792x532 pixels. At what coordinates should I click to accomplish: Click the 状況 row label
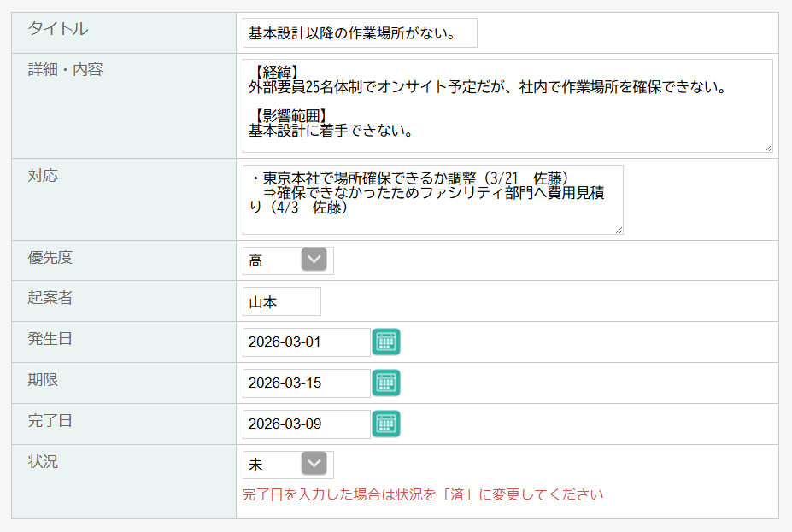pyautogui.click(x=43, y=462)
